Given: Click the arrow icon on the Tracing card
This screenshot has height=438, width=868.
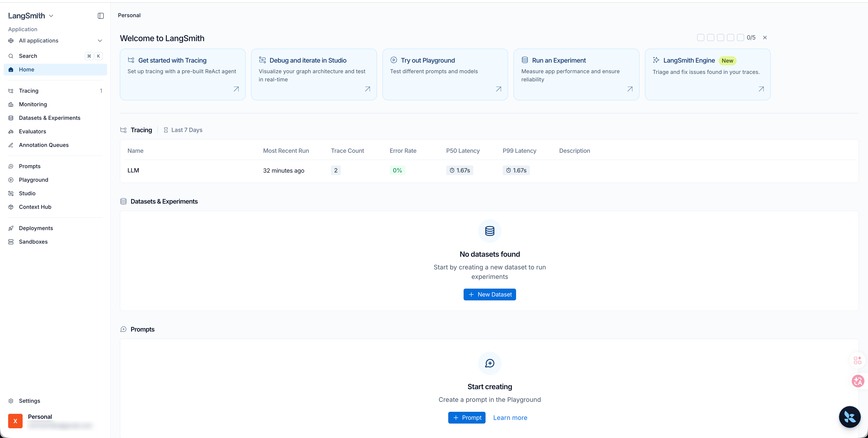Looking at the screenshot, I should [x=236, y=89].
